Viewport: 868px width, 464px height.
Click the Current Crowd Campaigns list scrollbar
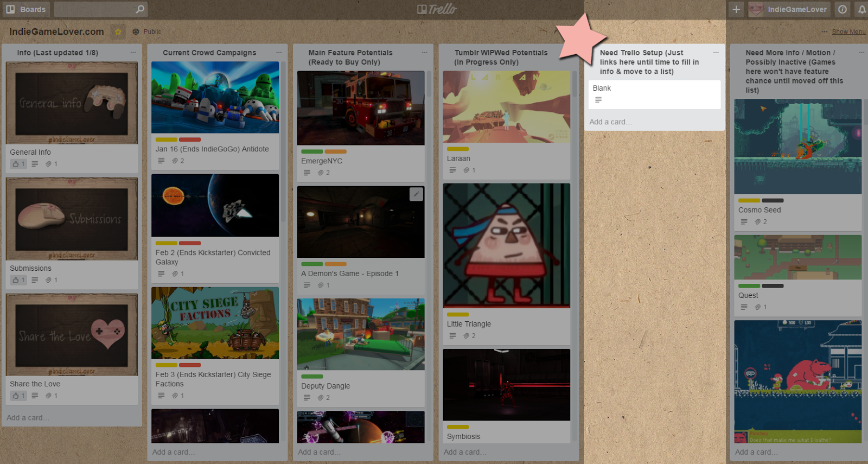[x=283, y=141]
